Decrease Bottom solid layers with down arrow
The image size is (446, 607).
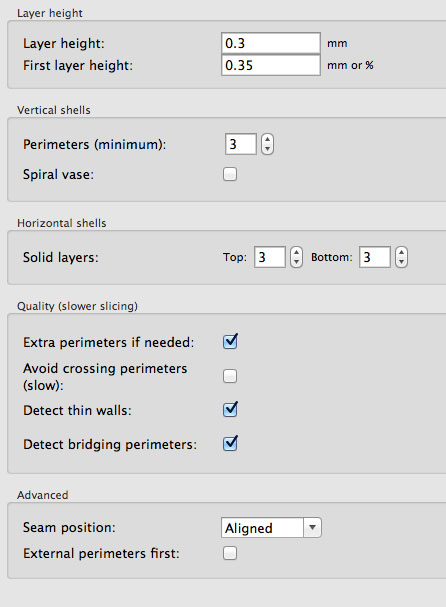pos(401,262)
